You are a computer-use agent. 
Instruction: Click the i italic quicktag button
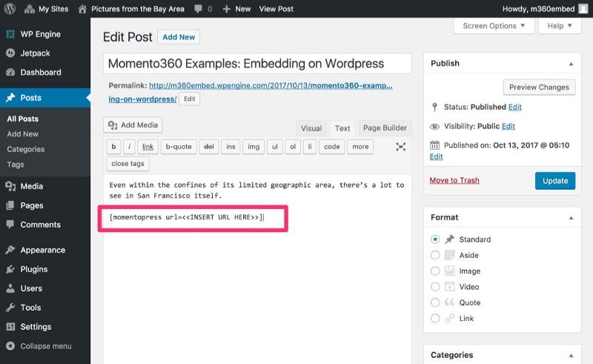click(x=129, y=147)
